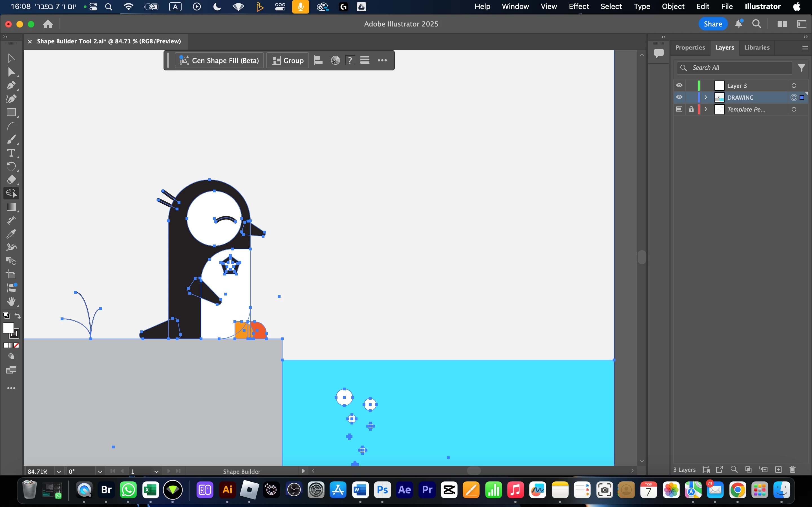
Task: Open the zoom level dropdown
Action: [59, 472]
